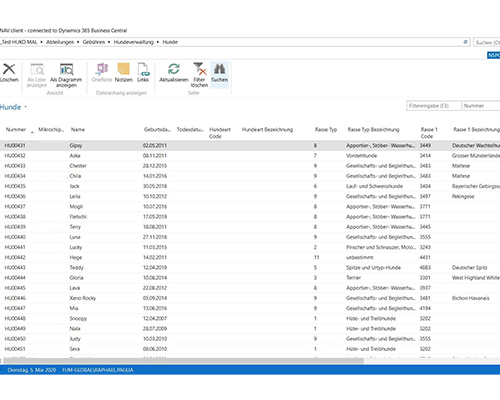The width and height of the screenshot is (500, 400).
Task: Click the dog name Xeno Rocky
Action: pos(83,298)
